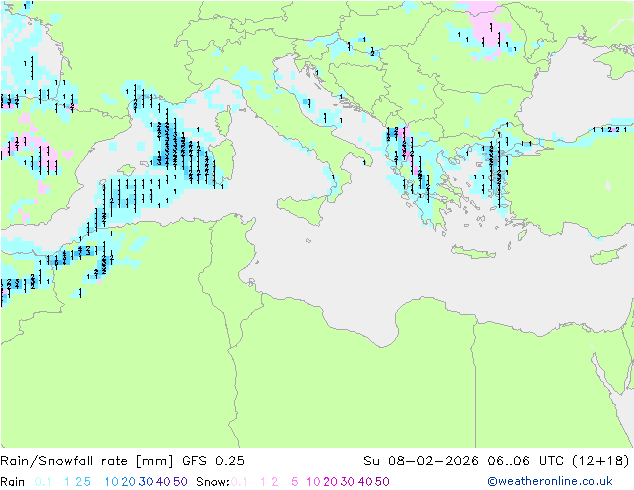Image resolution: width=634 pixels, height=490 pixels.
Task: Pick the Snow legend value 10
Action: click(313, 482)
